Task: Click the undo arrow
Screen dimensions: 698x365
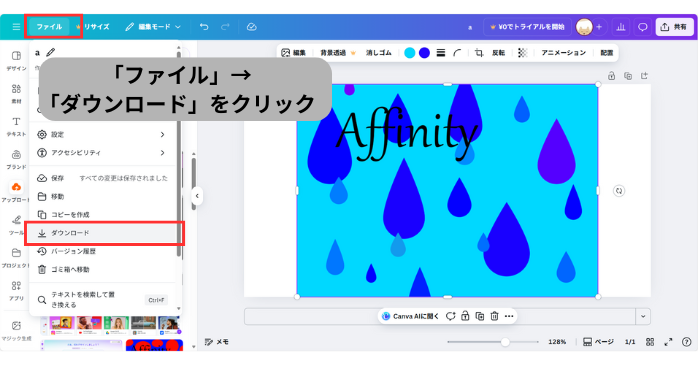Action: pos(204,27)
